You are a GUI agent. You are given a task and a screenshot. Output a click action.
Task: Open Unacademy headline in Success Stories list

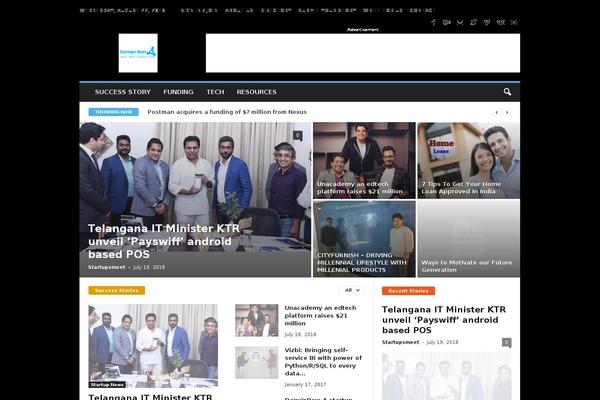(x=321, y=315)
